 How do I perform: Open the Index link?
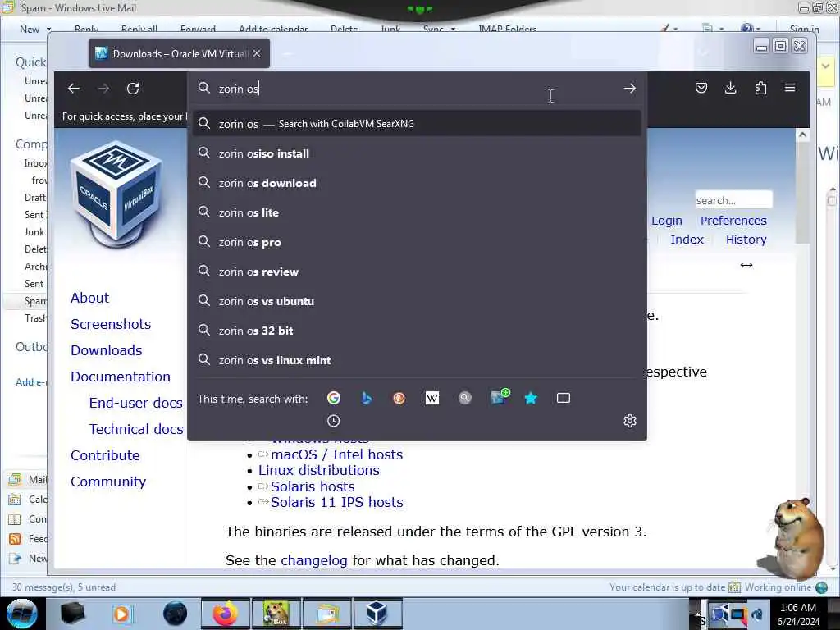(x=687, y=240)
